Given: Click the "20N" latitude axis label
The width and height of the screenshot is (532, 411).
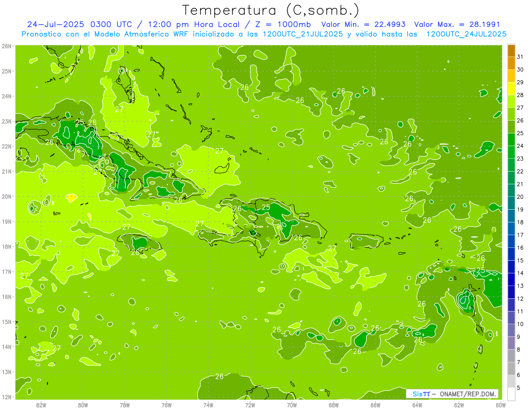Looking at the screenshot, I should point(7,196).
